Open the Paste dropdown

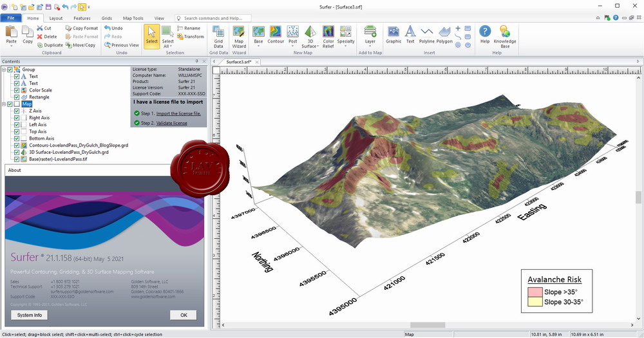12,46
